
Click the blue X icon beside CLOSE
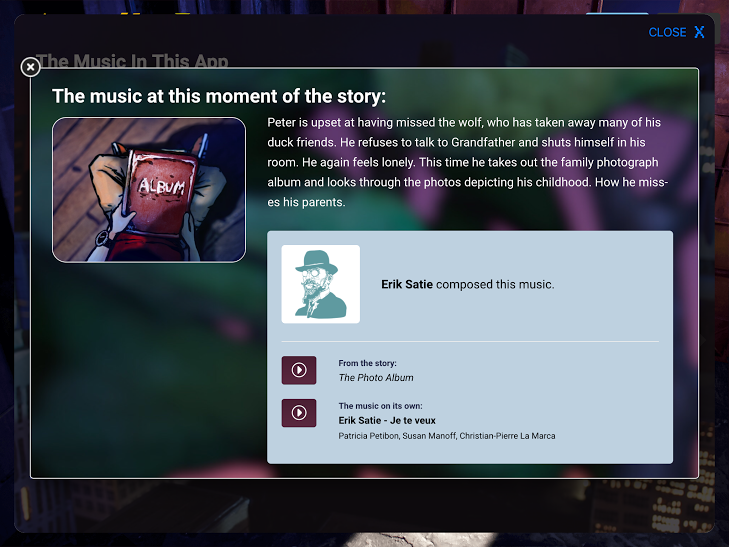(699, 32)
